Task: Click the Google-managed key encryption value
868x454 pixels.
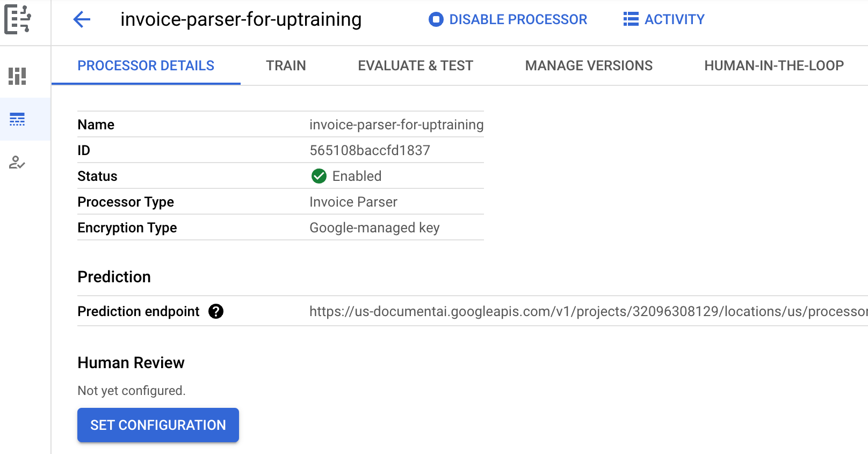Action: (374, 228)
